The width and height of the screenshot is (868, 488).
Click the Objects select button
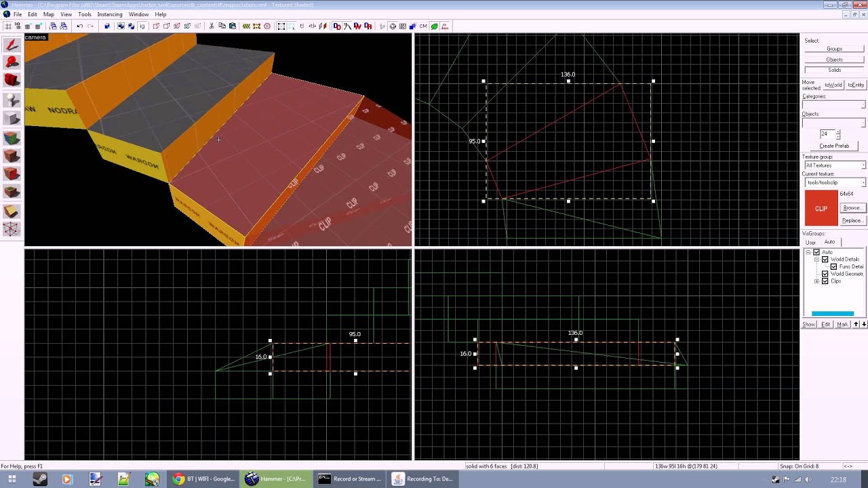[834, 60]
